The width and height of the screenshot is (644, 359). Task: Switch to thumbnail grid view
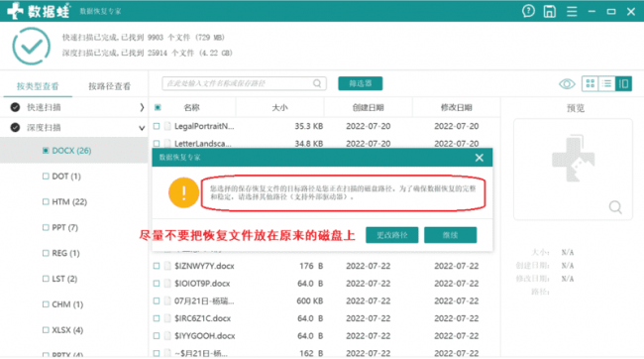pos(590,84)
